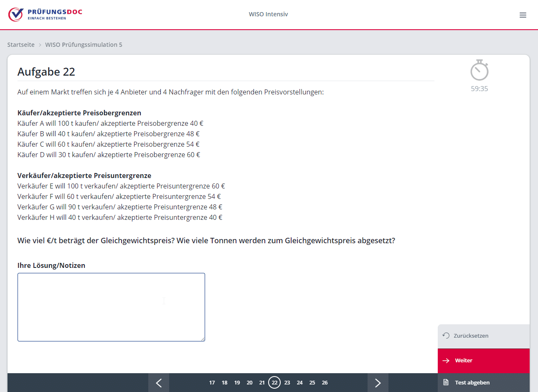Click the stopwatch timer icon
The width and height of the screenshot is (538, 392).
click(480, 70)
